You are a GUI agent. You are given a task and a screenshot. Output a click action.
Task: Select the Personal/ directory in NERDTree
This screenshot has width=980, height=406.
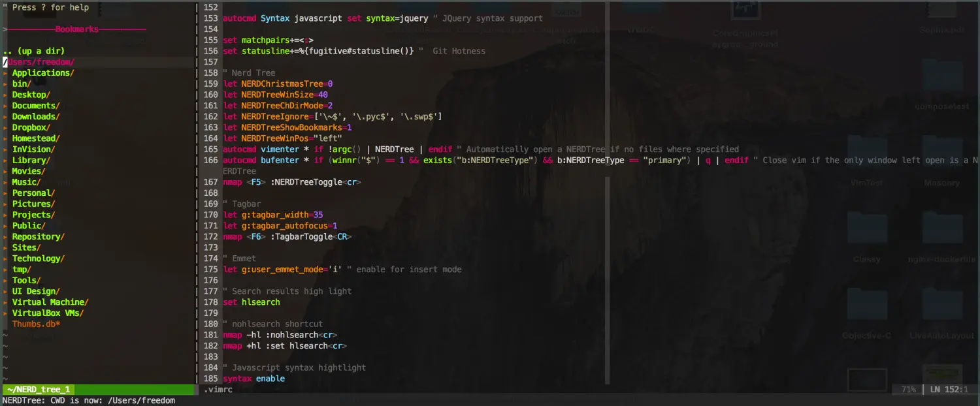click(33, 193)
